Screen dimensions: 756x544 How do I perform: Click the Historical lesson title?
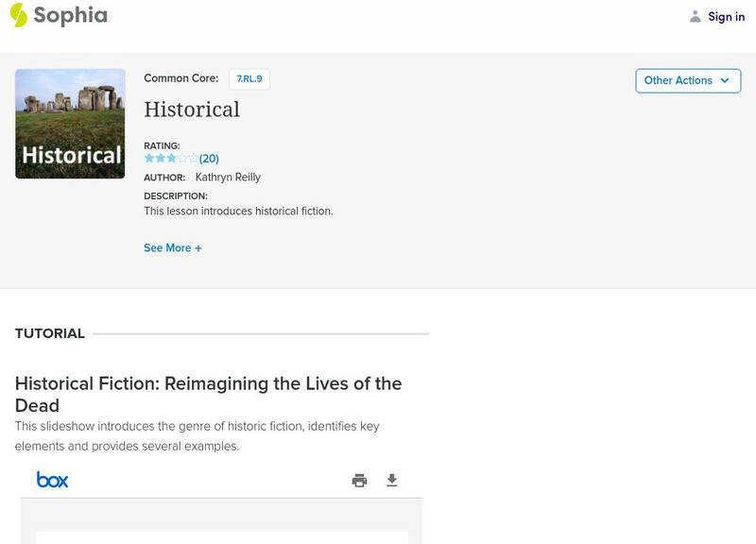coord(192,110)
